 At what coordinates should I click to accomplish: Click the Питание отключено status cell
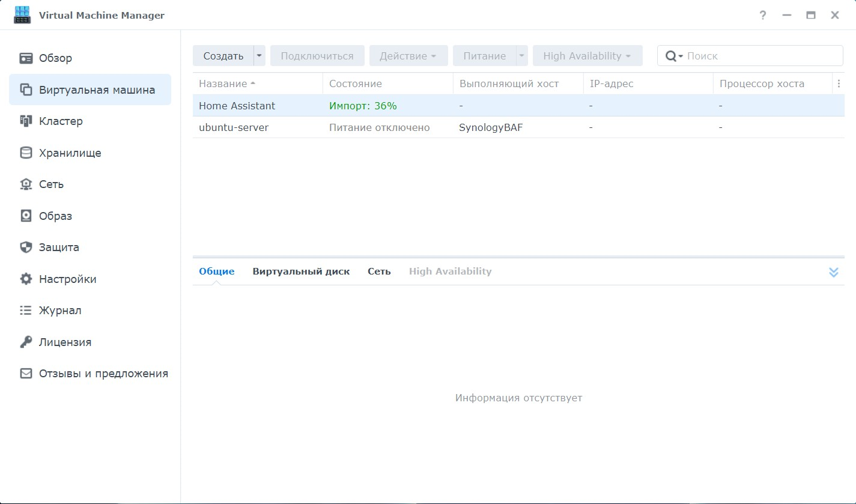tap(379, 127)
